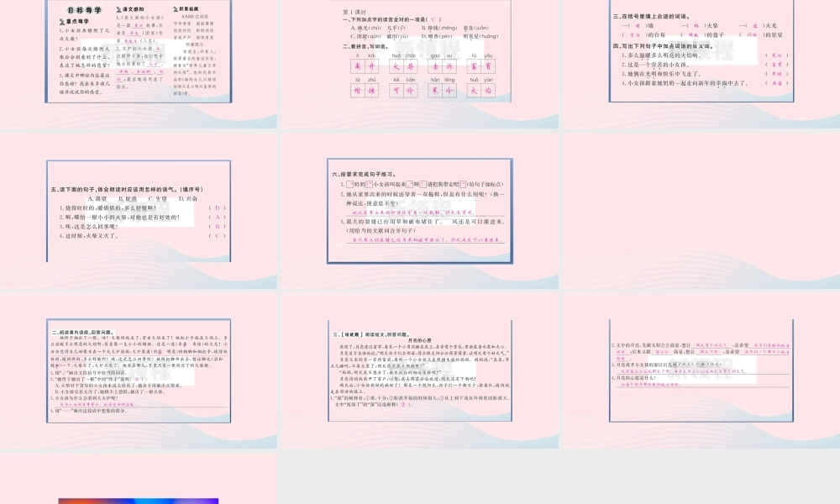Click the 'gào sù' answer box 告诉
The image size is (840, 504).
click(443, 66)
